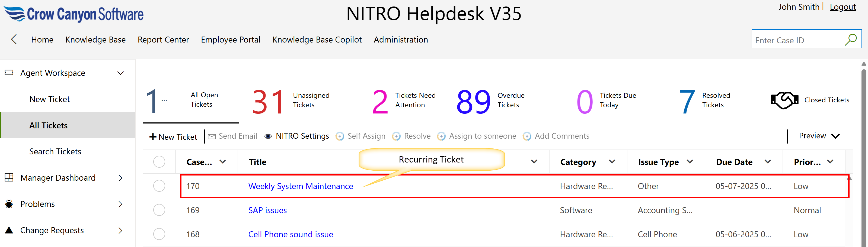Open the Report Center menu

[x=163, y=40]
